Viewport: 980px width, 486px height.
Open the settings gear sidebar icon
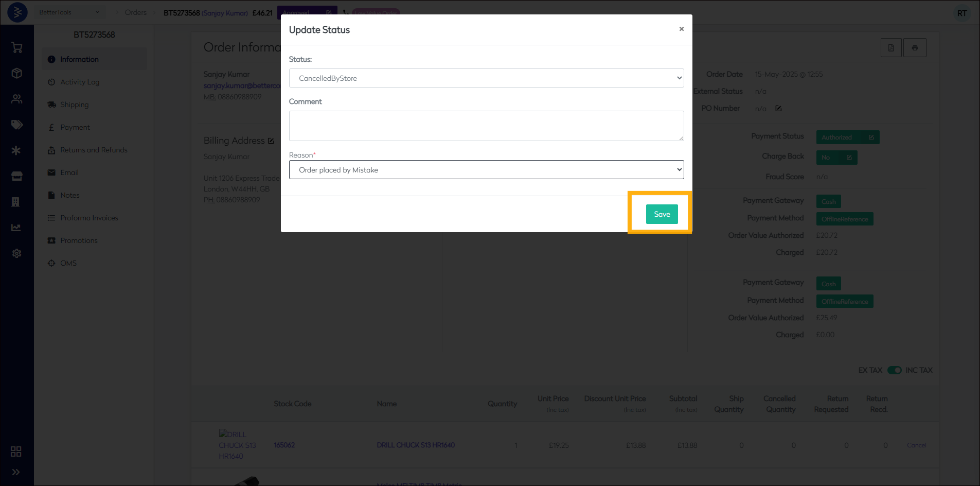coord(16,253)
